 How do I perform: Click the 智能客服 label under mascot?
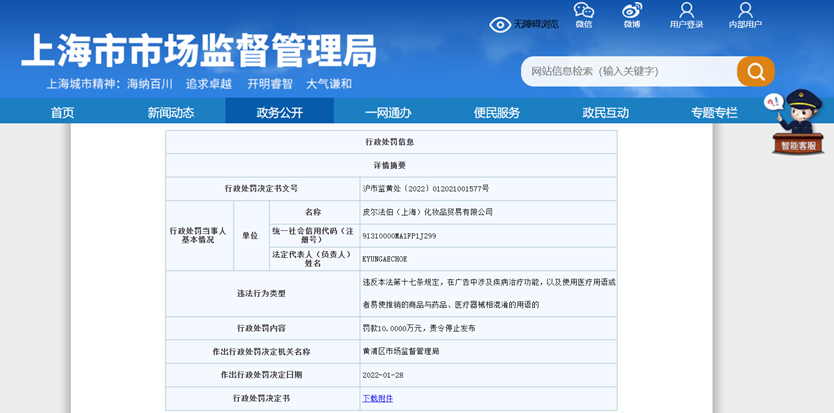point(798,146)
